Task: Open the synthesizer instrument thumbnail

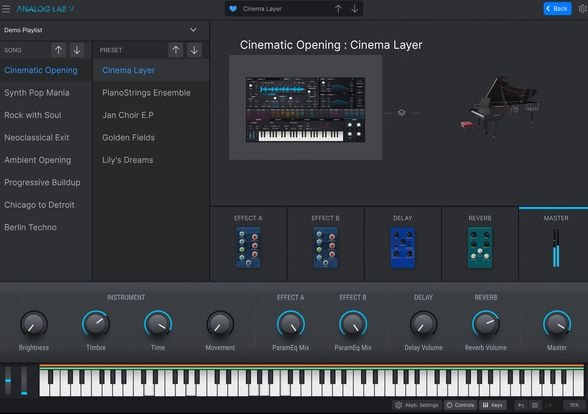Action: pos(305,109)
